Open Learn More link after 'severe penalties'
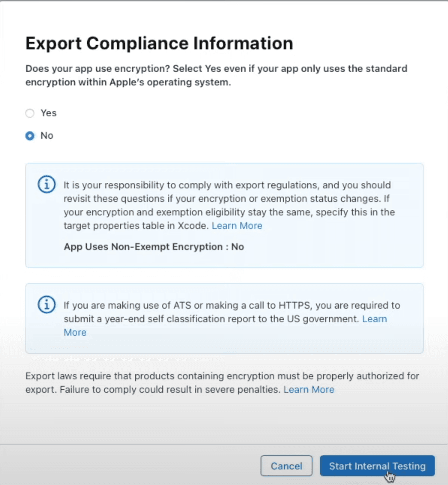448x485 pixels. point(309,389)
